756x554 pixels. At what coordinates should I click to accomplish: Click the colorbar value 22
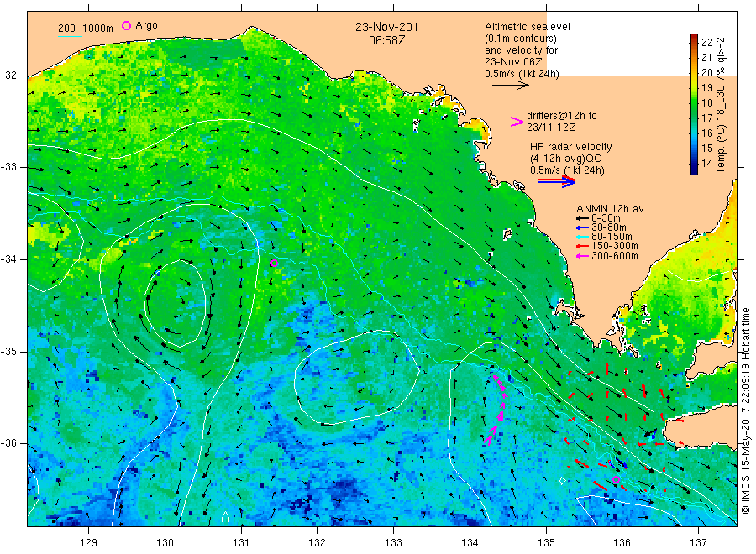[x=706, y=43]
